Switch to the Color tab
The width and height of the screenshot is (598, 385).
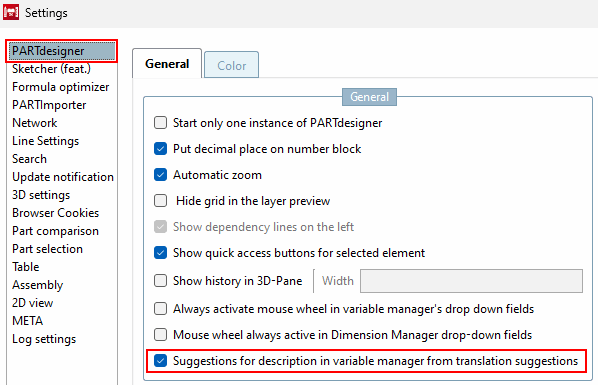(x=231, y=65)
